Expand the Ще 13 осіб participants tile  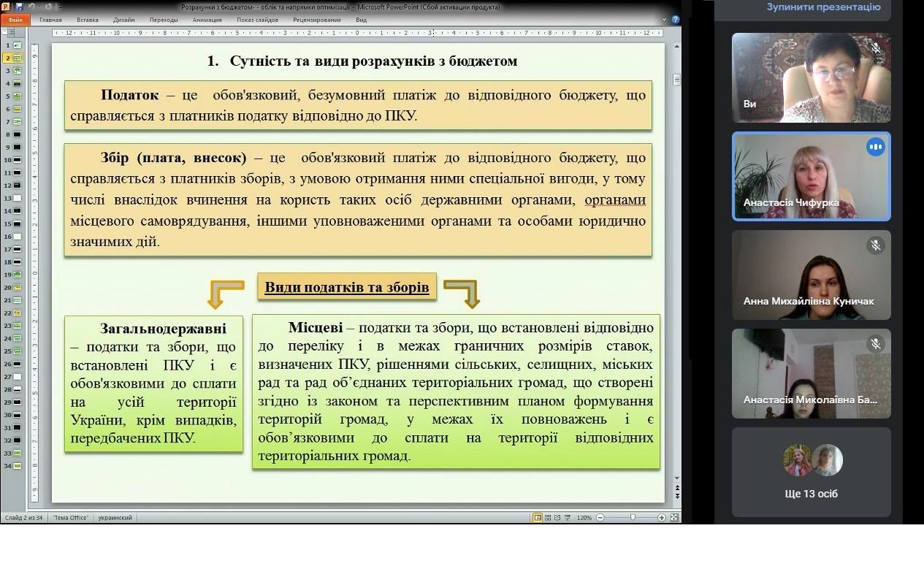click(812, 472)
